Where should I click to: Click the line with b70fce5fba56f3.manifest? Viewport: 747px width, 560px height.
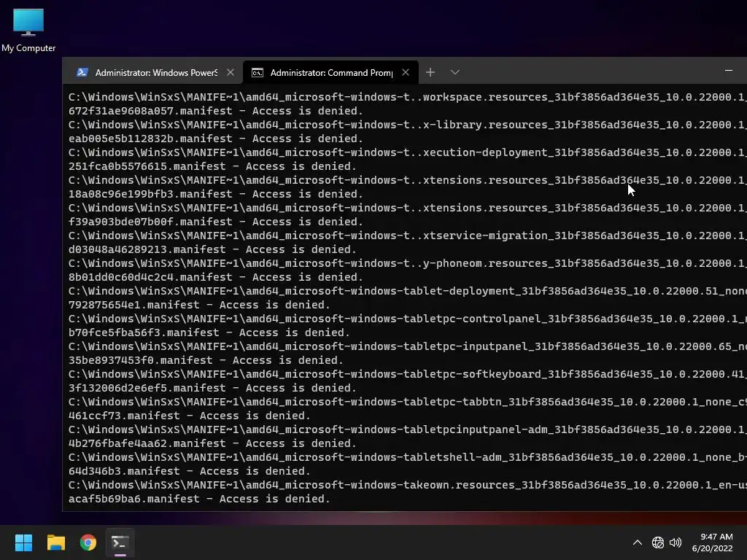click(209, 332)
